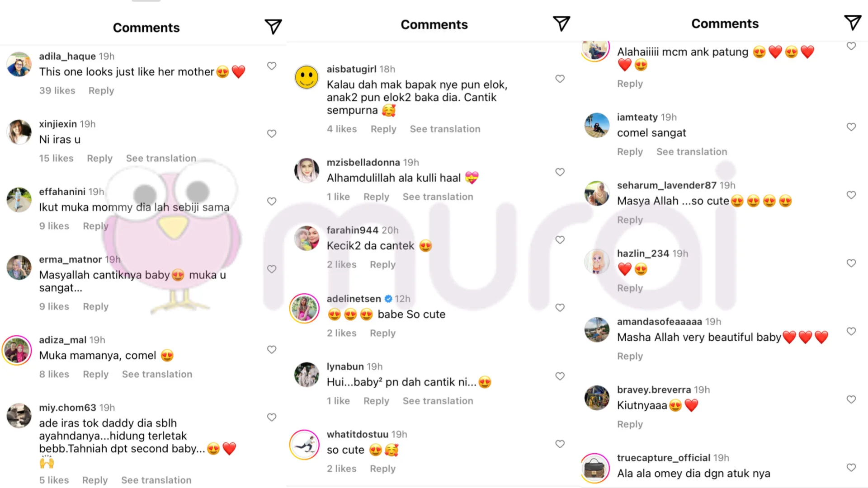Tap the share icon in the right Comments header
868x488 pixels.
point(853,23)
